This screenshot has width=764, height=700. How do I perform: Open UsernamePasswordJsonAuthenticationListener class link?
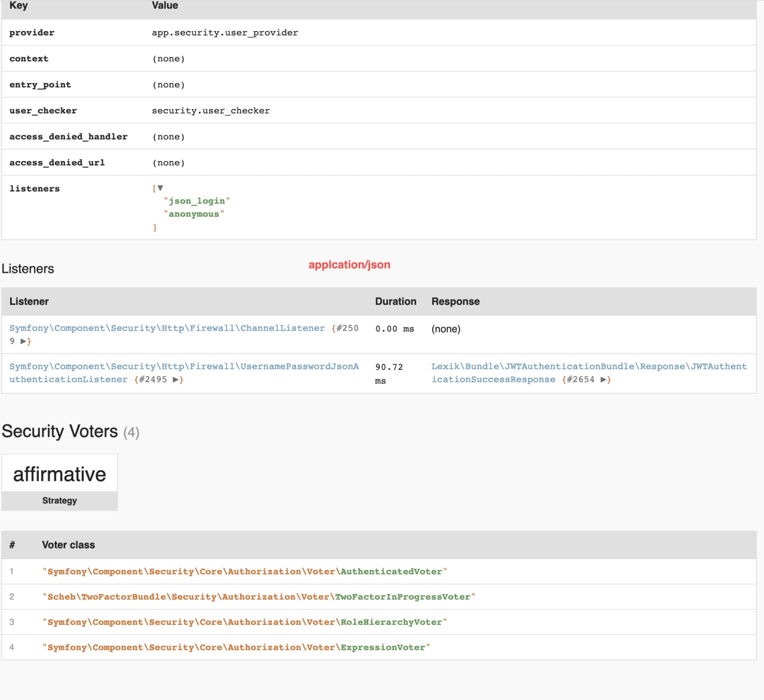pyautogui.click(x=184, y=373)
